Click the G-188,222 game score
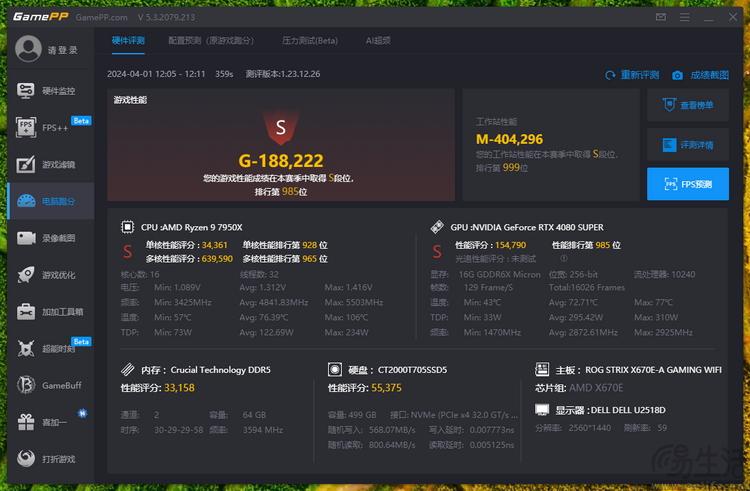750x491 pixels. click(281, 161)
